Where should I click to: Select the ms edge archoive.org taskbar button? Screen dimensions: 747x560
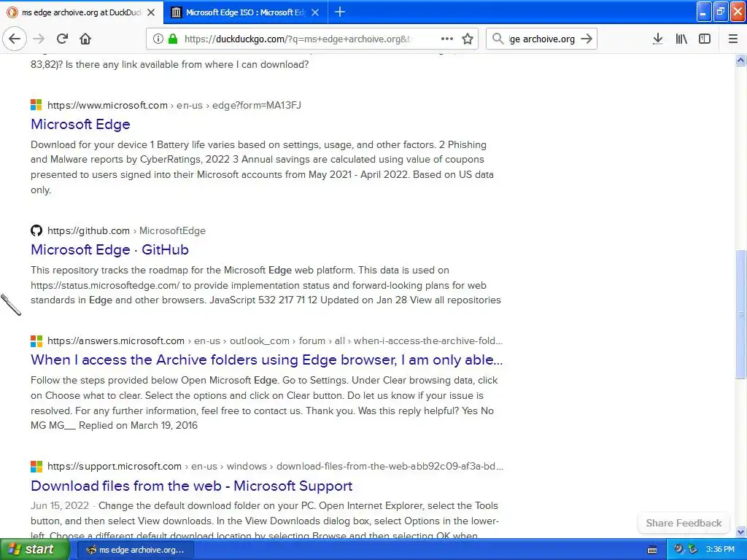[135, 550]
